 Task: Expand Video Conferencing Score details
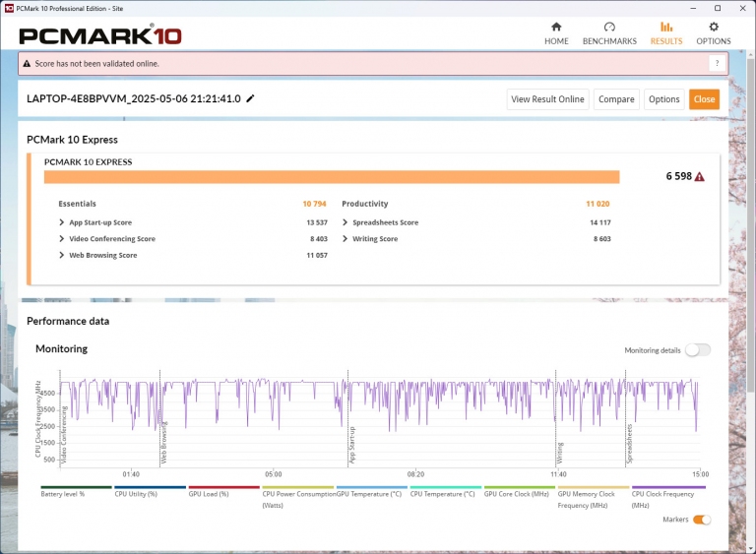point(62,239)
